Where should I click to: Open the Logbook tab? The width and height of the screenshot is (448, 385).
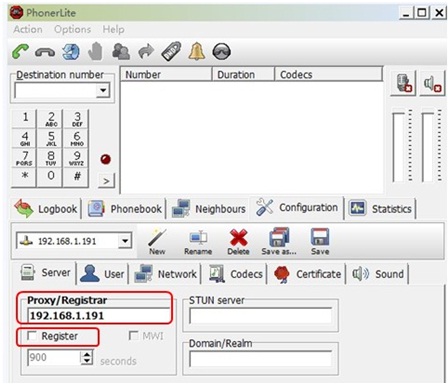[46, 209]
